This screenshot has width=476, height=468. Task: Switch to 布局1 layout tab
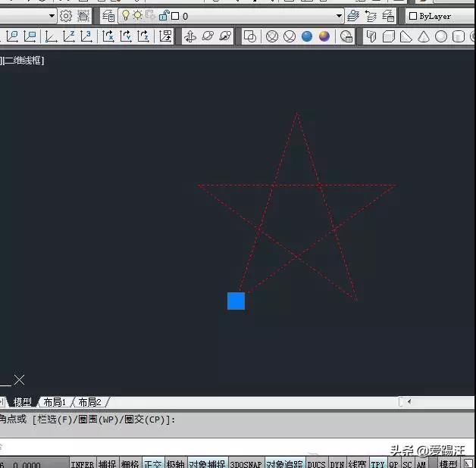pos(55,402)
